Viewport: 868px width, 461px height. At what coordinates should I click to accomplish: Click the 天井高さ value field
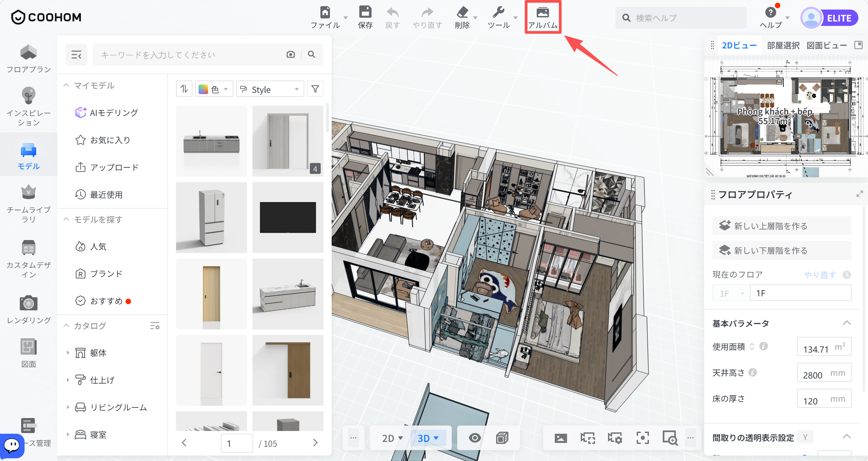coord(824,372)
